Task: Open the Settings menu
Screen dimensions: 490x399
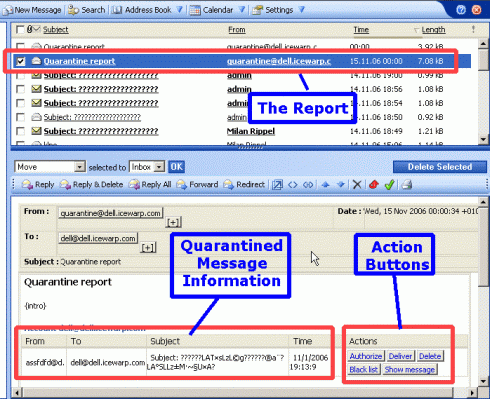Action: point(279,10)
